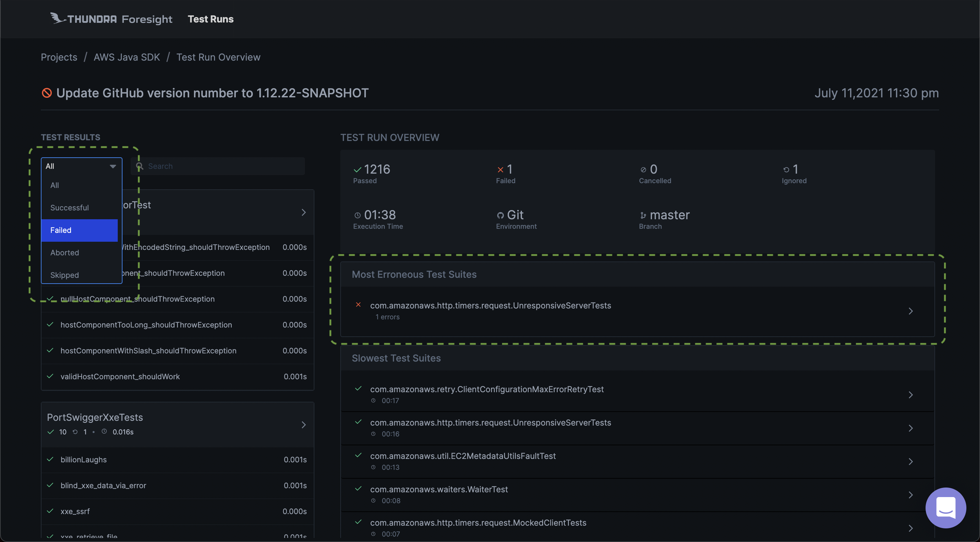
Task: Click clock icon beside 00:13 duration
Action: [x=373, y=467]
